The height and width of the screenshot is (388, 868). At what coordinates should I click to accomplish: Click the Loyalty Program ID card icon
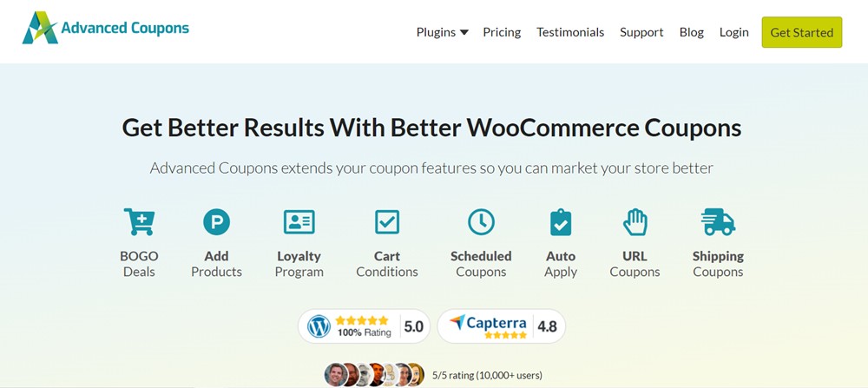point(299,222)
